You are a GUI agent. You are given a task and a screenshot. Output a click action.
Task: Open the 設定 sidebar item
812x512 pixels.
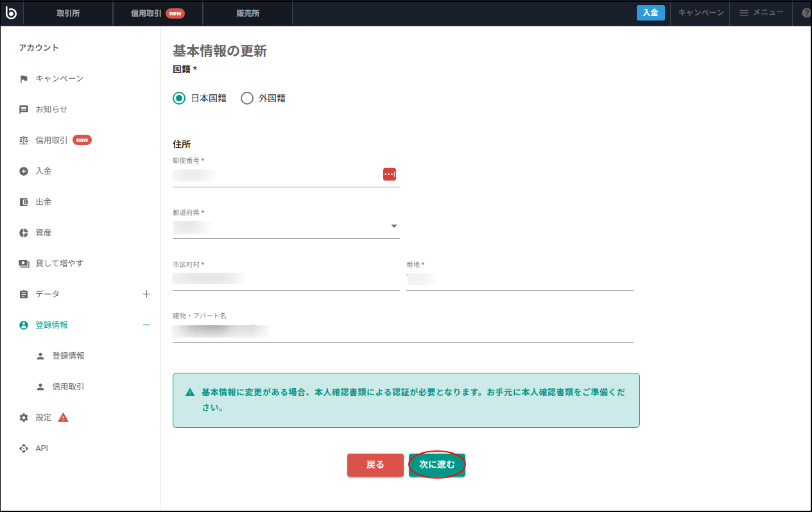pyautogui.click(x=44, y=418)
